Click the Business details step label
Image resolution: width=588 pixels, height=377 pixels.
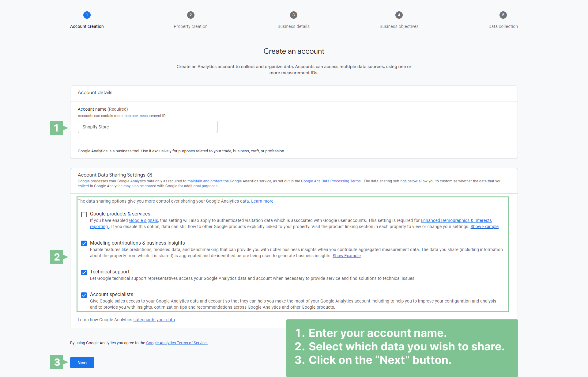294,26
